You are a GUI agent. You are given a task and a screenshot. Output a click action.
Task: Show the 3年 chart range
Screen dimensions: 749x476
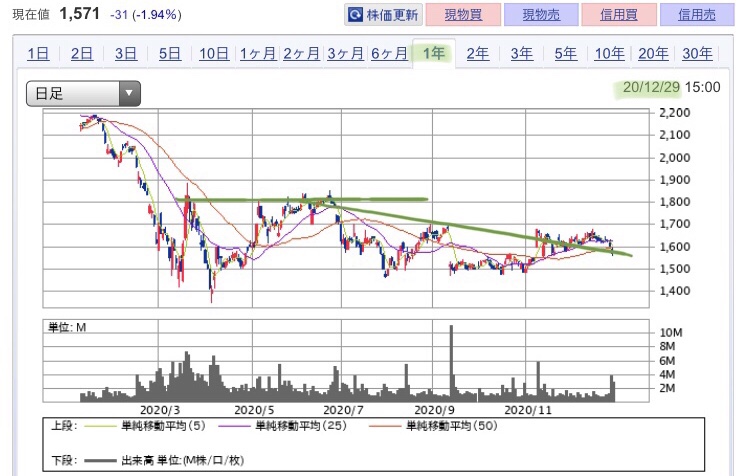pyautogui.click(x=522, y=54)
